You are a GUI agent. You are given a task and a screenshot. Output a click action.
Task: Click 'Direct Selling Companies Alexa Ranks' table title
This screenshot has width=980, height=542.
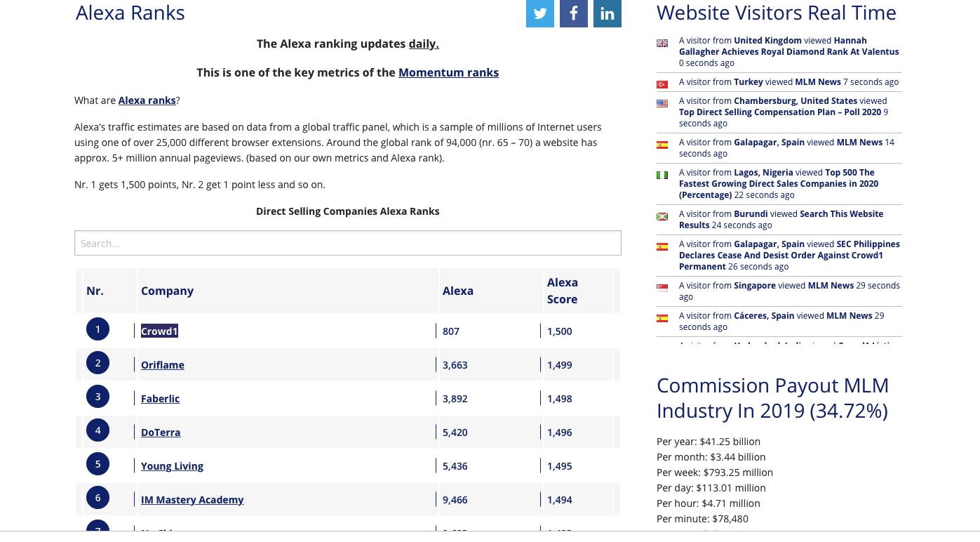click(x=348, y=211)
